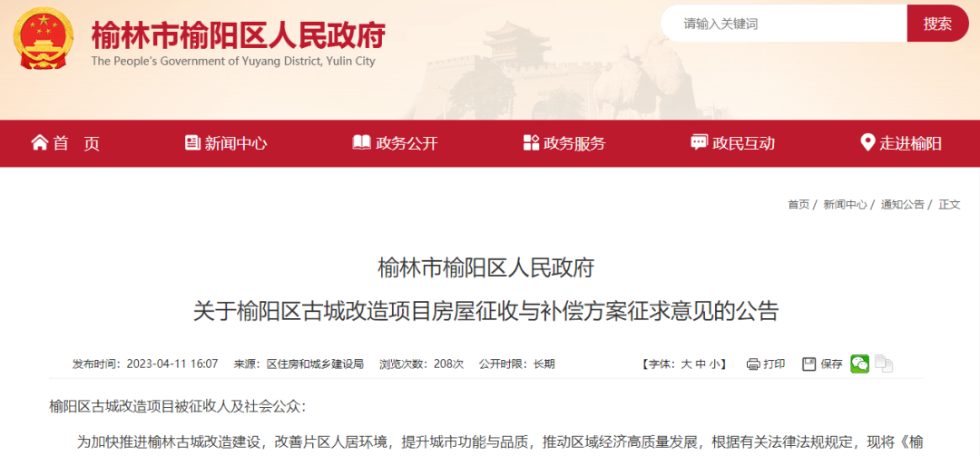
Task: Click the grid icon beside 政务服务
Action: click(x=531, y=142)
